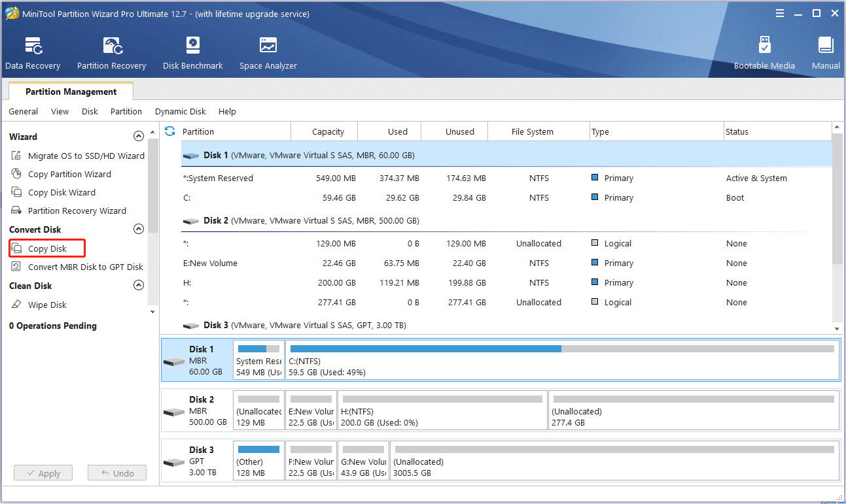The image size is (846, 504).
Task: Click the Convert MBR Disk to GPT Disk icon
Action: coord(16,267)
